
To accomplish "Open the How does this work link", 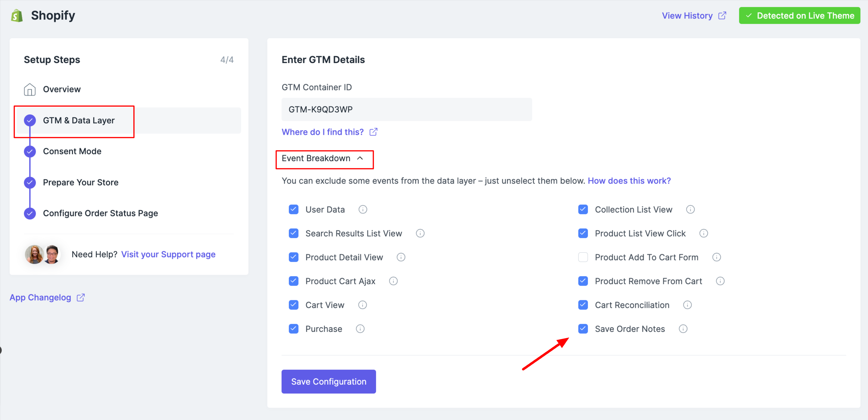I will pyautogui.click(x=629, y=181).
